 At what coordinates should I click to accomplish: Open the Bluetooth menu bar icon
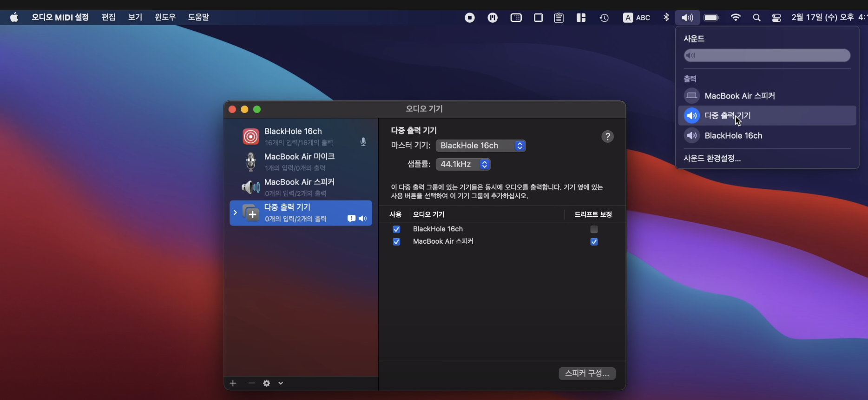(666, 17)
